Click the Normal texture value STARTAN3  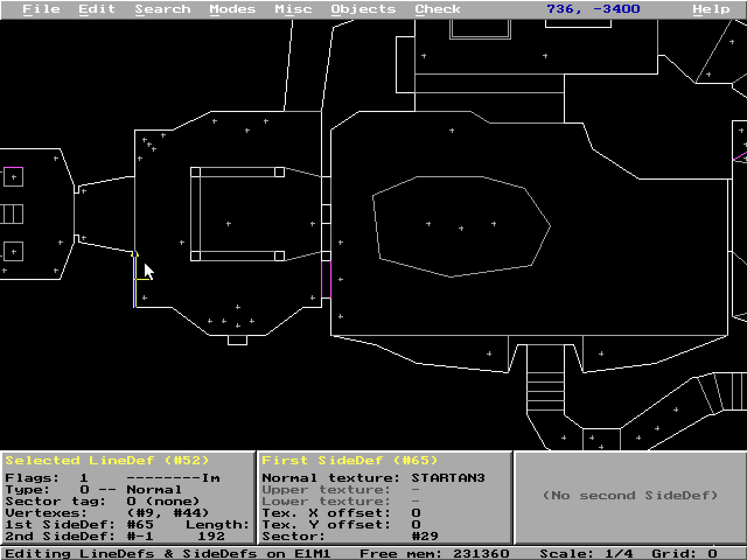click(x=448, y=478)
